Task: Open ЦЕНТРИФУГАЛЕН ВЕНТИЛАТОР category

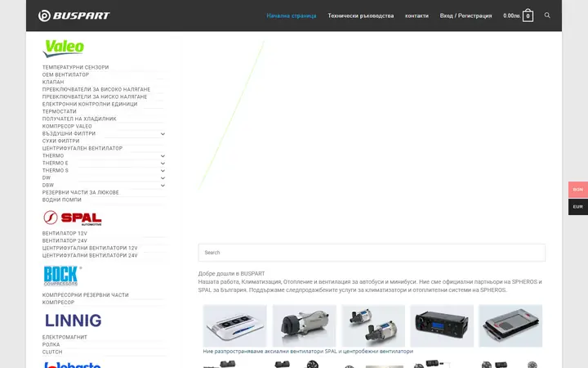Action: tap(82, 148)
